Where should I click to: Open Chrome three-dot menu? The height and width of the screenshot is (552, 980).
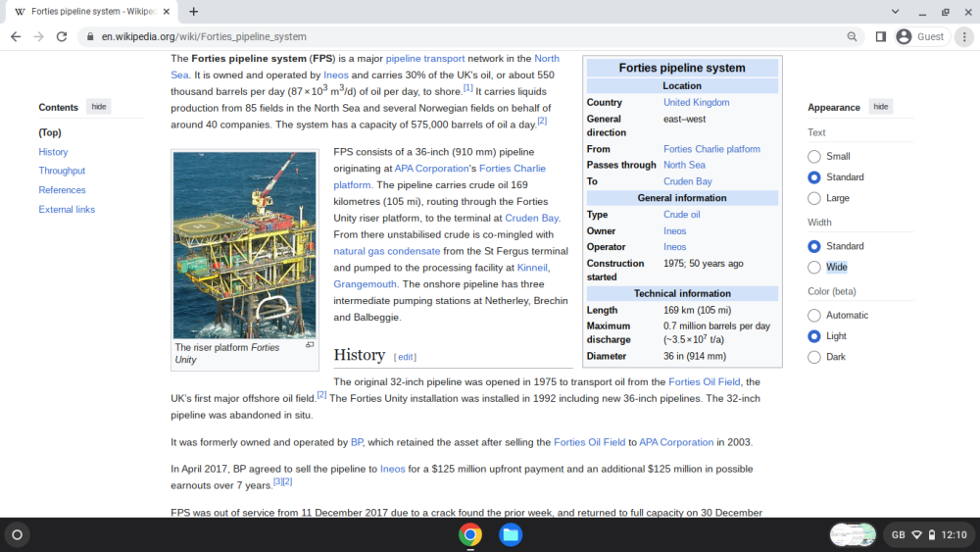[x=964, y=37]
